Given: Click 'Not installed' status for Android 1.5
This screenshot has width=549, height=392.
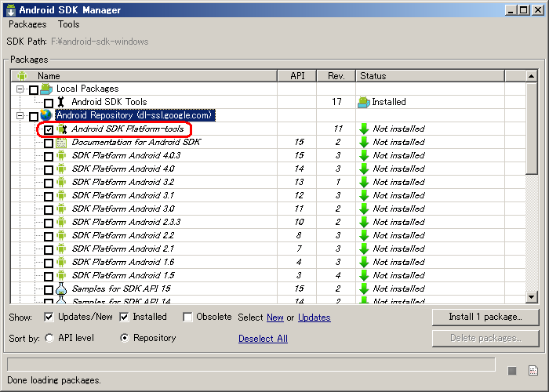Looking at the screenshot, I should click(398, 275).
